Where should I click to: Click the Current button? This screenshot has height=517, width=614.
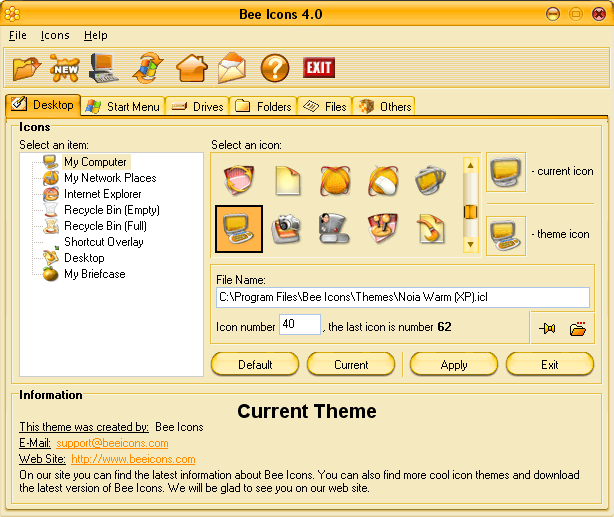[351, 364]
